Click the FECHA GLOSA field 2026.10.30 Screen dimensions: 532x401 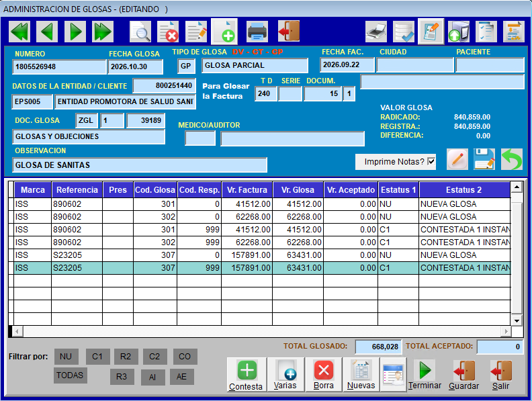coord(136,67)
